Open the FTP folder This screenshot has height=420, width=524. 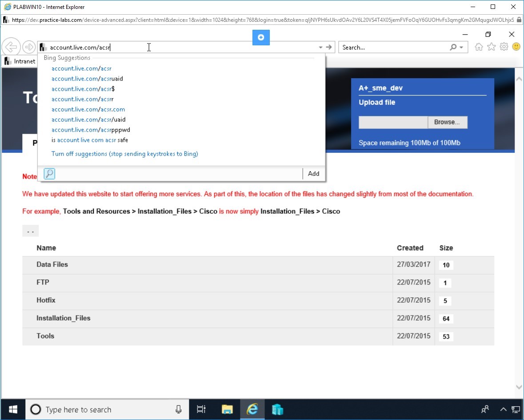coord(43,282)
